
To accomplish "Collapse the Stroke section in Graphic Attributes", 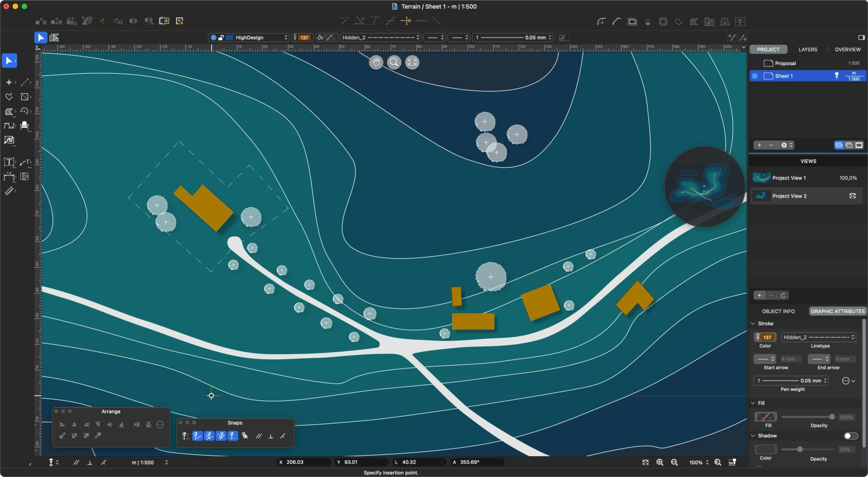I will 753,323.
